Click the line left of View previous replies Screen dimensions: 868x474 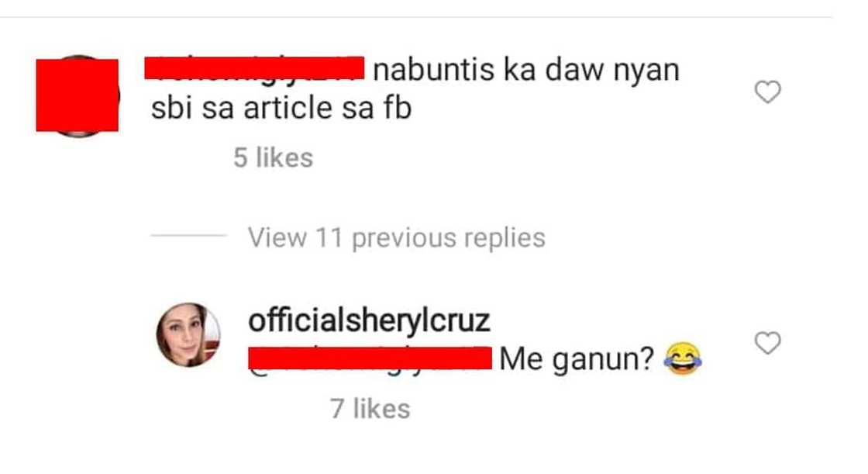189,236
